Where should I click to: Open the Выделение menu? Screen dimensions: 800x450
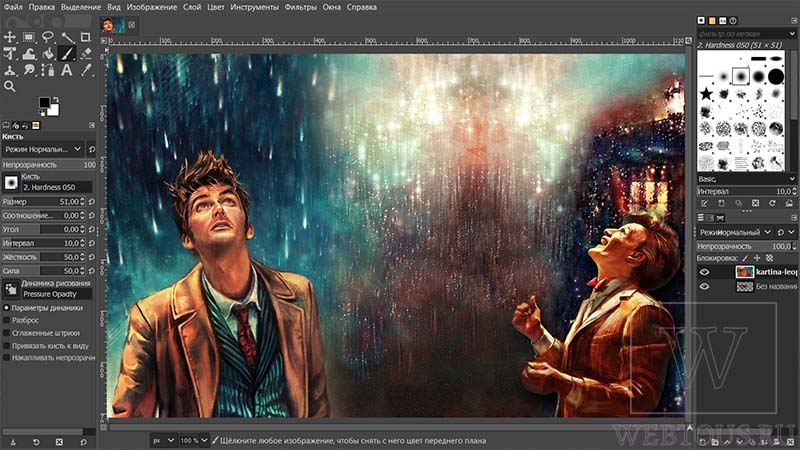point(81,7)
